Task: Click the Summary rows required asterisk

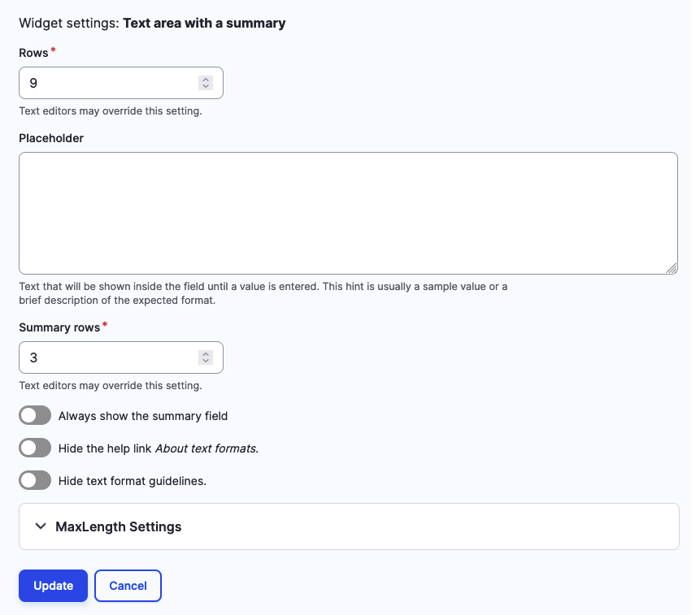Action: [104, 323]
